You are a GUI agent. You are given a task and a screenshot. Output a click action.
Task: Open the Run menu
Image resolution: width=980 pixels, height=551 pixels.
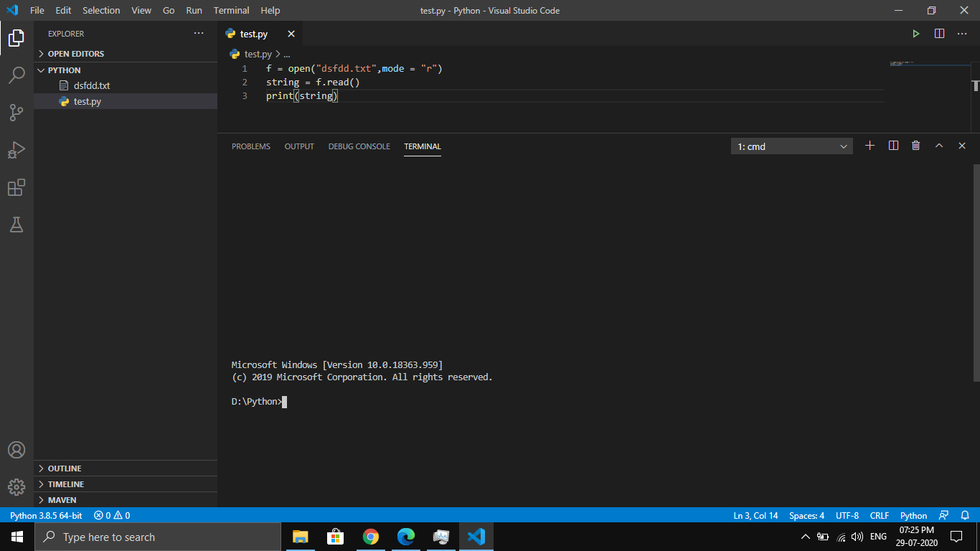pos(194,11)
